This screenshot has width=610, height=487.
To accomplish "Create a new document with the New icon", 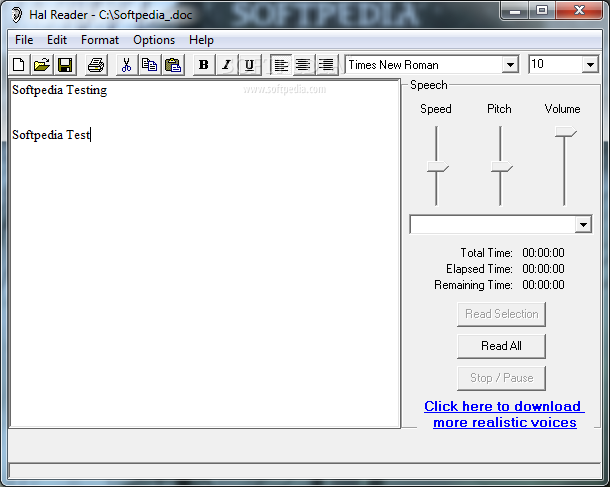I will 19,65.
